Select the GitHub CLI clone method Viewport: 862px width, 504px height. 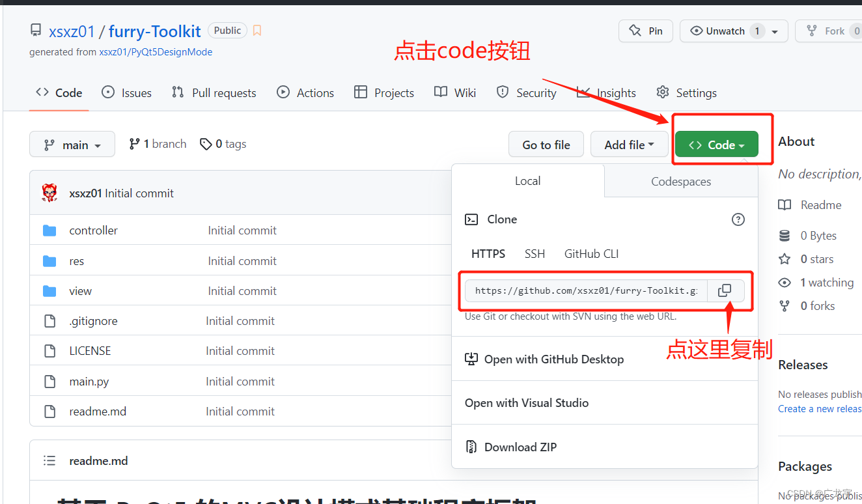tap(591, 254)
